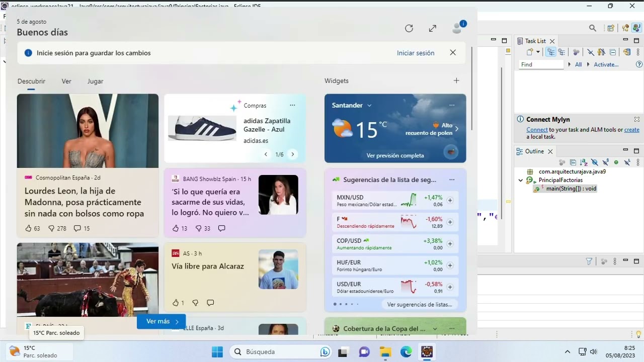
Task: Click Eclipse Open Perspective icon
Action: (610, 28)
